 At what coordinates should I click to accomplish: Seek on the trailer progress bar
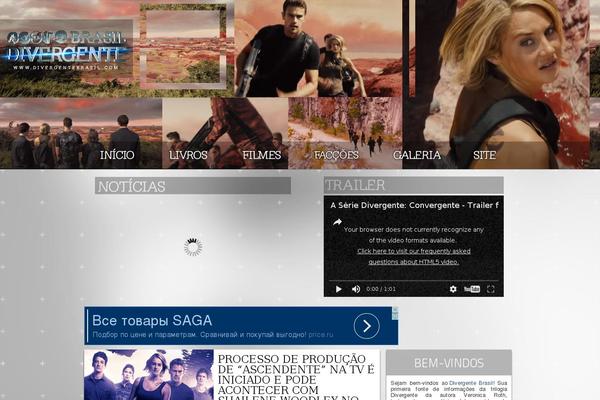414,281
